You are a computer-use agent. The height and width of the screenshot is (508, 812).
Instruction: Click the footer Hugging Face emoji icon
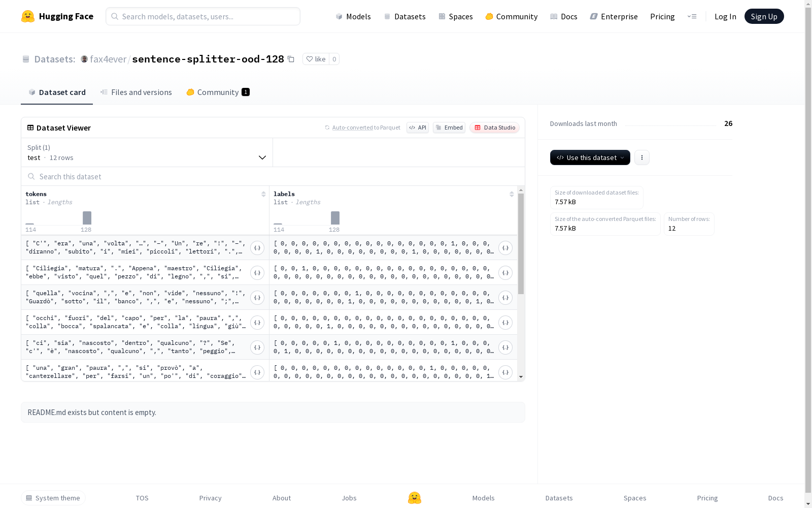pyautogui.click(x=415, y=498)
